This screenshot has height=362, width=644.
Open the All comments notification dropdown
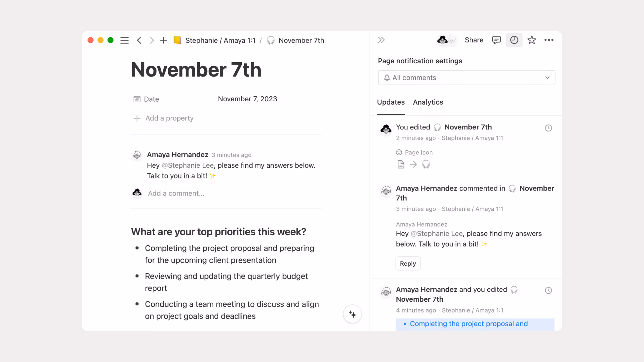466,77
